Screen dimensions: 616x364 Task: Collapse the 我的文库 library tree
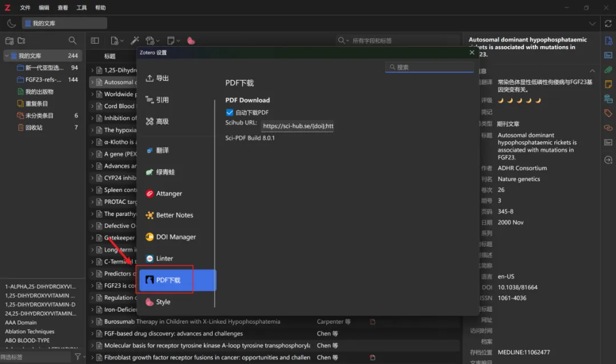click(7, 56)
